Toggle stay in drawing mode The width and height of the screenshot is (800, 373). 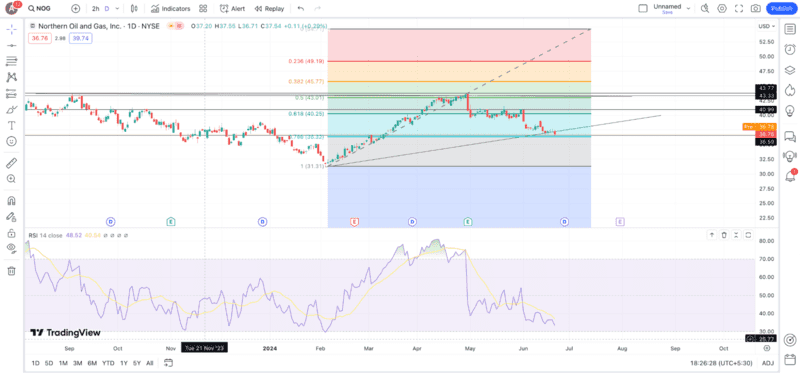[x=11, y=217]
